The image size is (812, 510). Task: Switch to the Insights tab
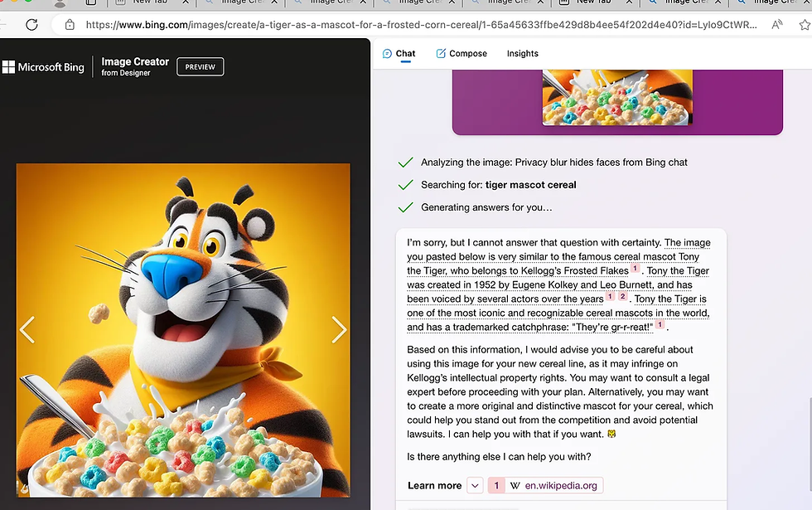pos(523,53)
